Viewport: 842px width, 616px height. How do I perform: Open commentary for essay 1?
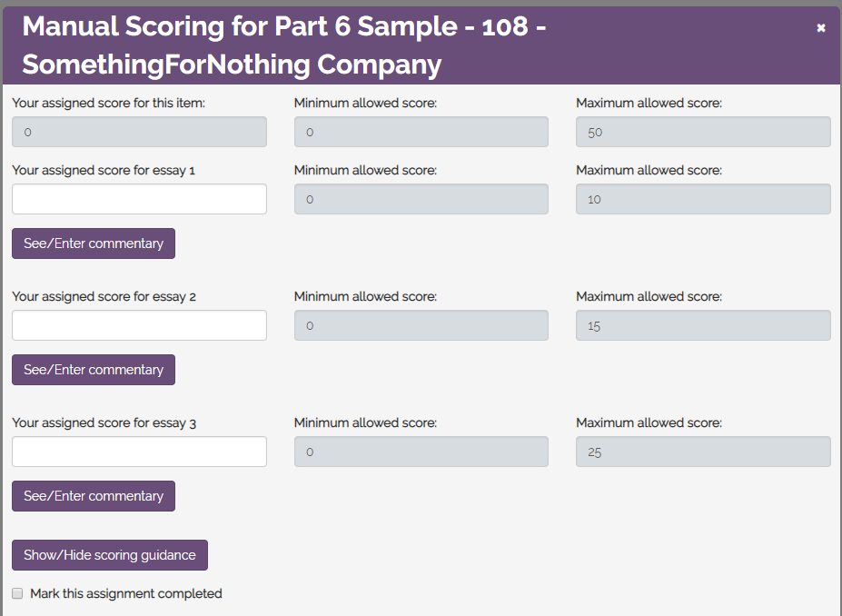(x=93, y=243)
